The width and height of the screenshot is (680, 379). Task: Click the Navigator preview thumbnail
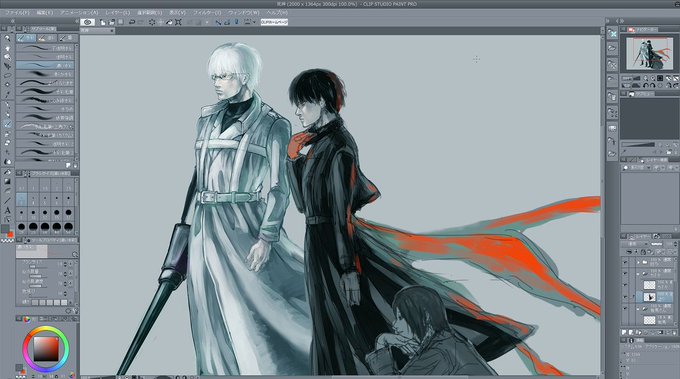[649, 53]
